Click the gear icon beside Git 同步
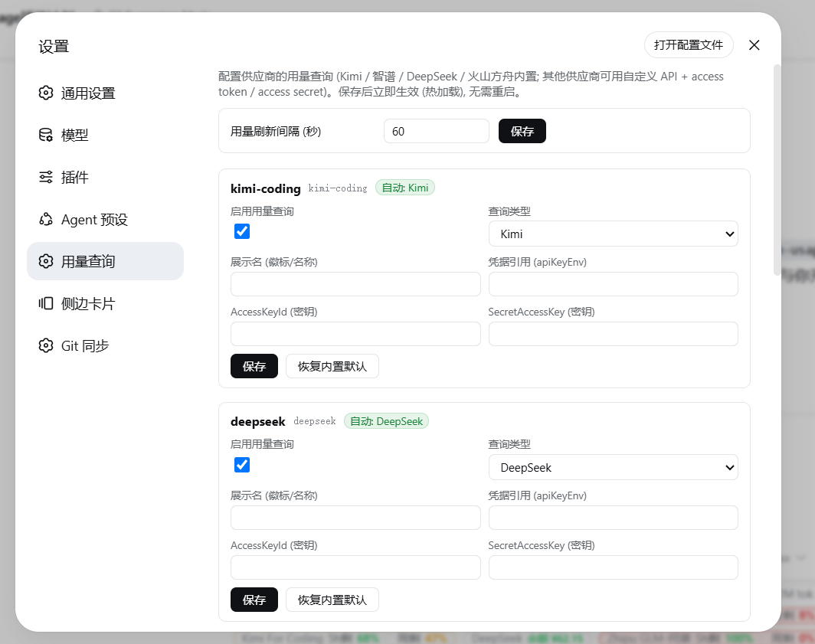This screenshot has height=644, width=815. [x=46, y=345]
